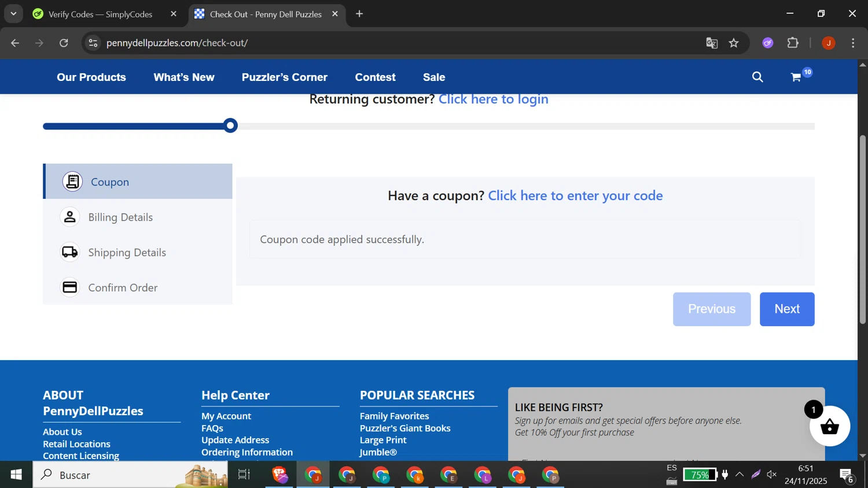Image resolution: width=868 pixels, height=488 pixels.
Task: Open the Update Address link
Action: pyautogui.click(x=235, y=440)
